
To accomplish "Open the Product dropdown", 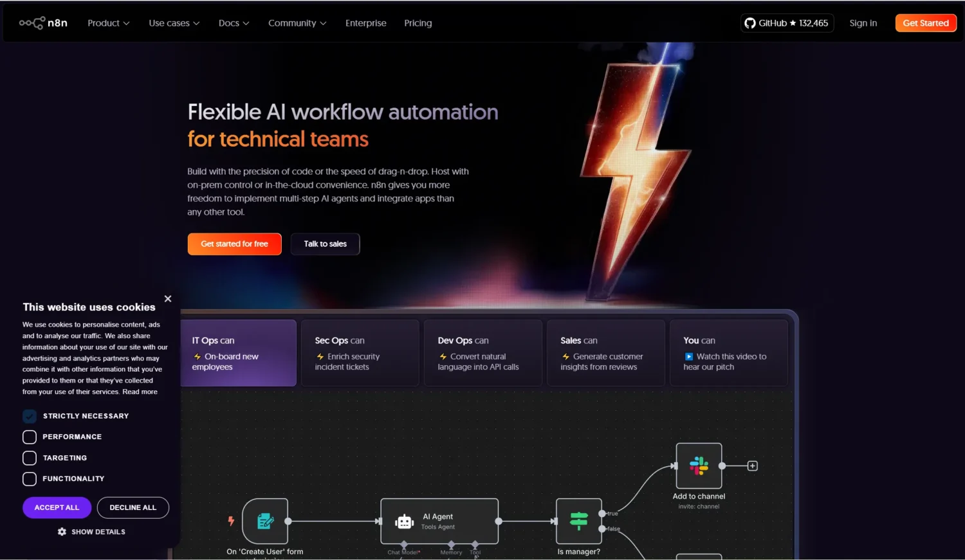I will coord(108,23).
